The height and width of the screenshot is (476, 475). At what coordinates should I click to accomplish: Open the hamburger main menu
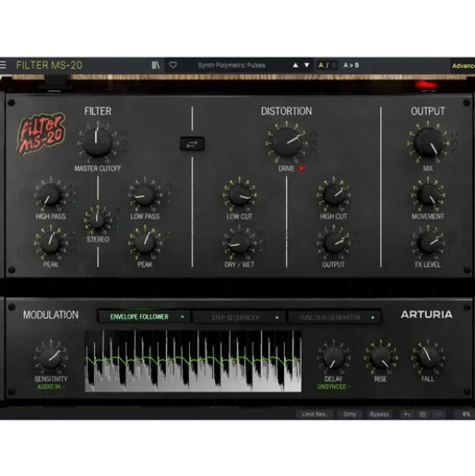(3, 65)
